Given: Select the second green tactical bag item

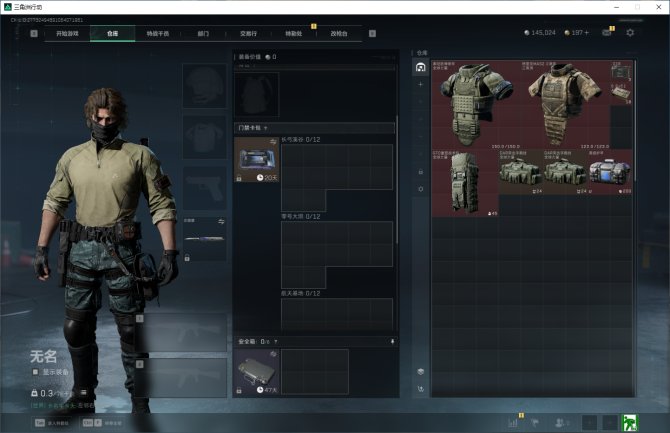Looking at the screenshot, I should pos(565,172).
